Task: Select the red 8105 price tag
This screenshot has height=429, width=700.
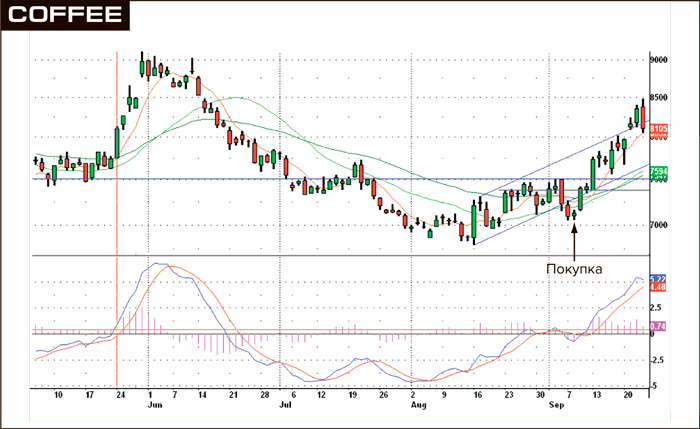Action: [x=658, y=130]
